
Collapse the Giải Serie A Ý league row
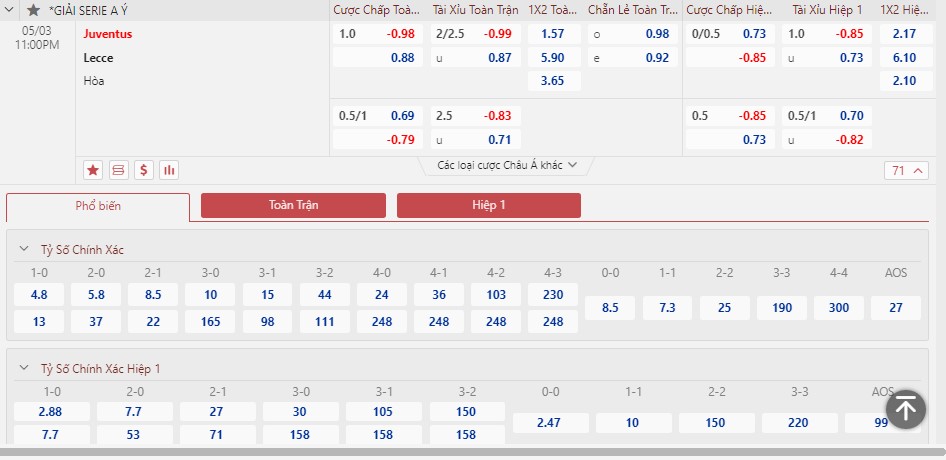click(10, 10)
